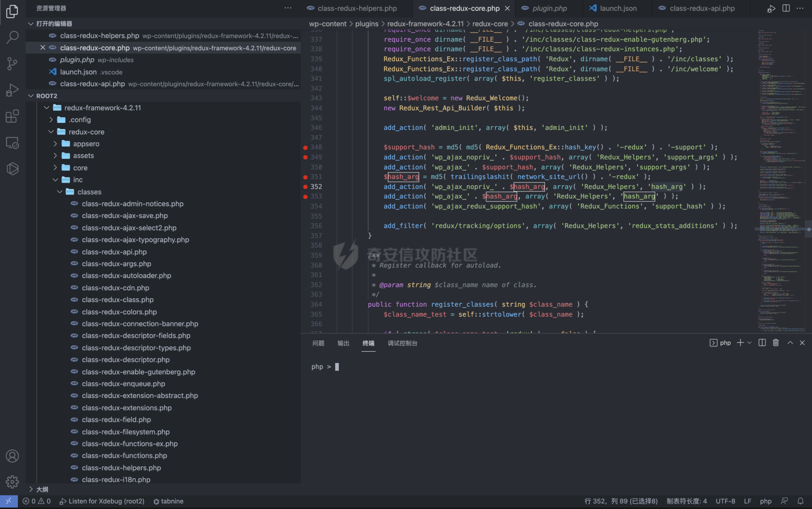Click UTF-8 encoding in status bar
Image resolution: width=812 pixels, height=509 pixels.
725,501
